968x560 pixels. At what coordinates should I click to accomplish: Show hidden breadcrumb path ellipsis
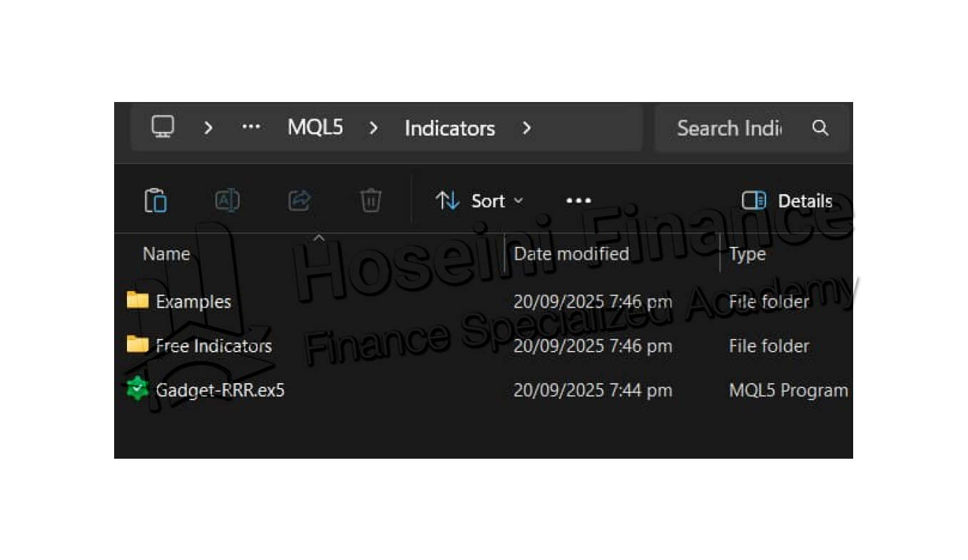point(251,128)
